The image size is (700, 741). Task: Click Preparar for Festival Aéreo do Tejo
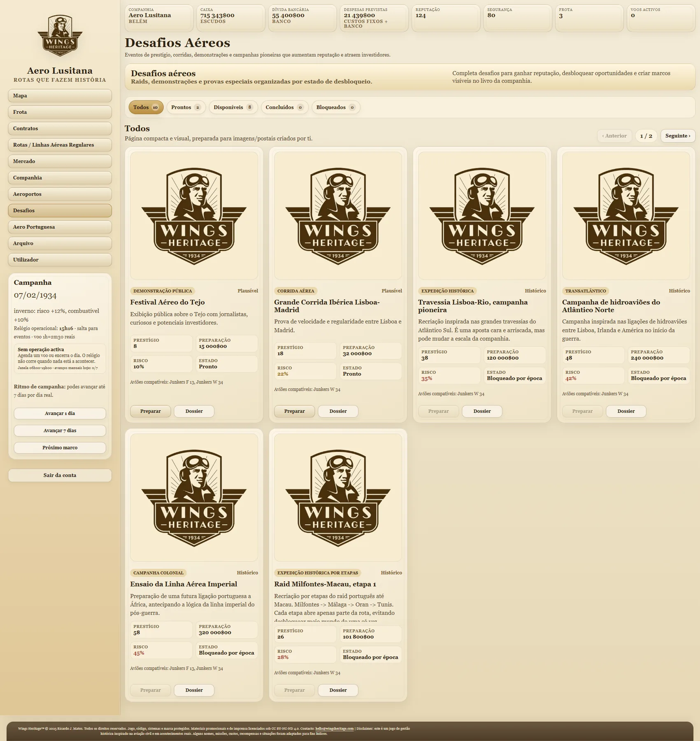coord(151,411)
